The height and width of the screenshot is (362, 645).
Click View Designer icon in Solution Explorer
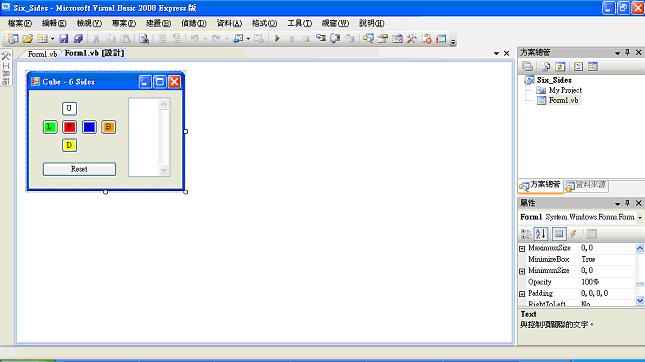click(593, 66)
